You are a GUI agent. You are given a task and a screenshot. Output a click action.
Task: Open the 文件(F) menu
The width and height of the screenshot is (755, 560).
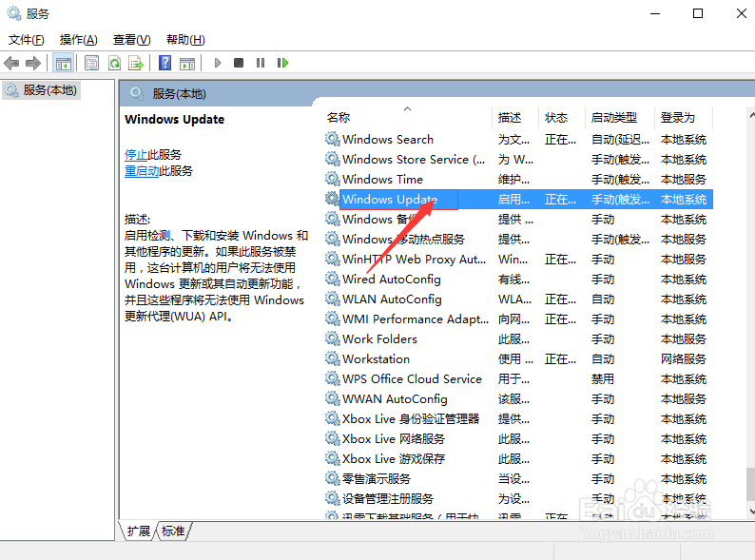(26, 40)
